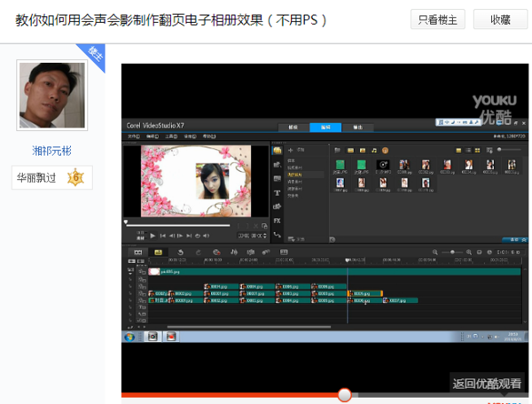Open the Graphic library icon
The height and width of the screenshot is (404, 532).
pos(278,206)
